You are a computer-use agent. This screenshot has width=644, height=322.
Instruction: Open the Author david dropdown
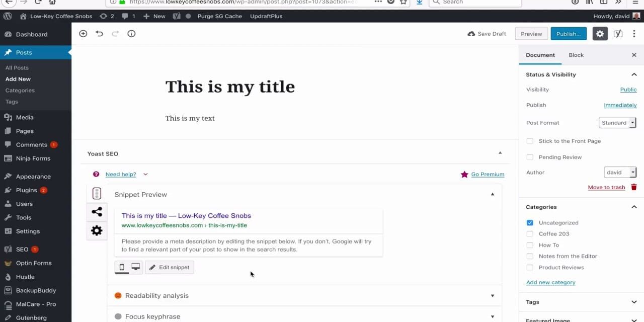(620, 172)
